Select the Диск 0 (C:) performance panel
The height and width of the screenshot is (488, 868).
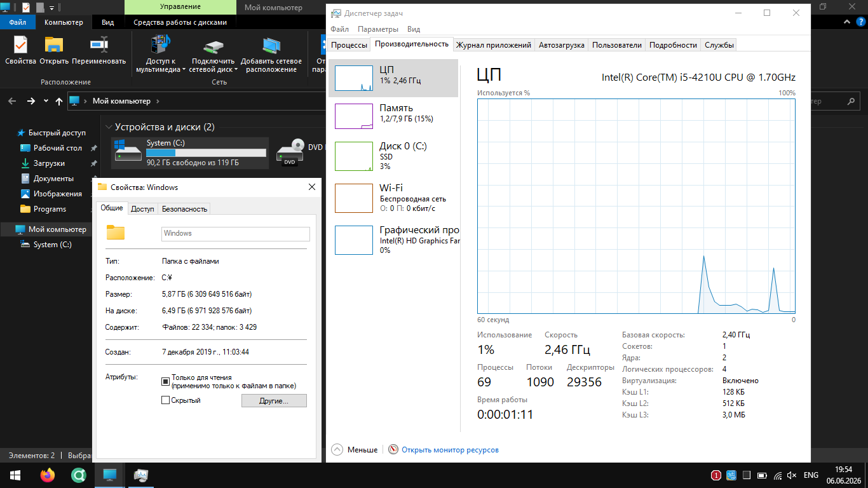point(393,156)
